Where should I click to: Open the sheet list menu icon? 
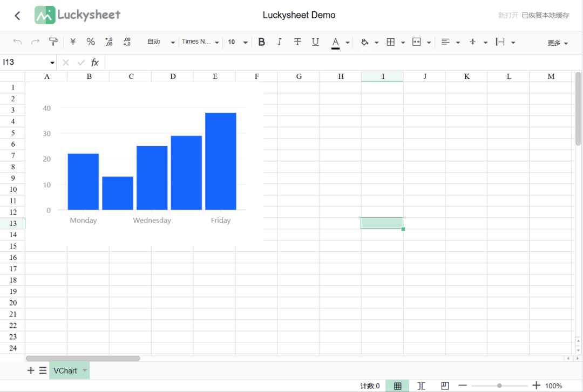click(43, 370)
